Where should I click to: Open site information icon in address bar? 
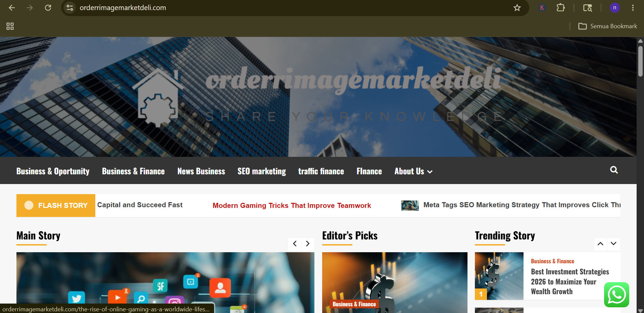point(70,8)
